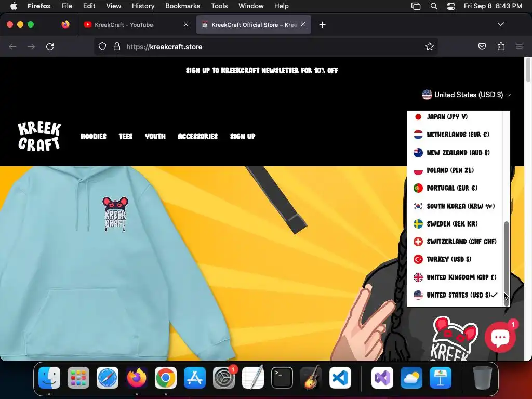Open the United States (USD $) country selector
532x399 pixels.
click(x=466, y=95)
